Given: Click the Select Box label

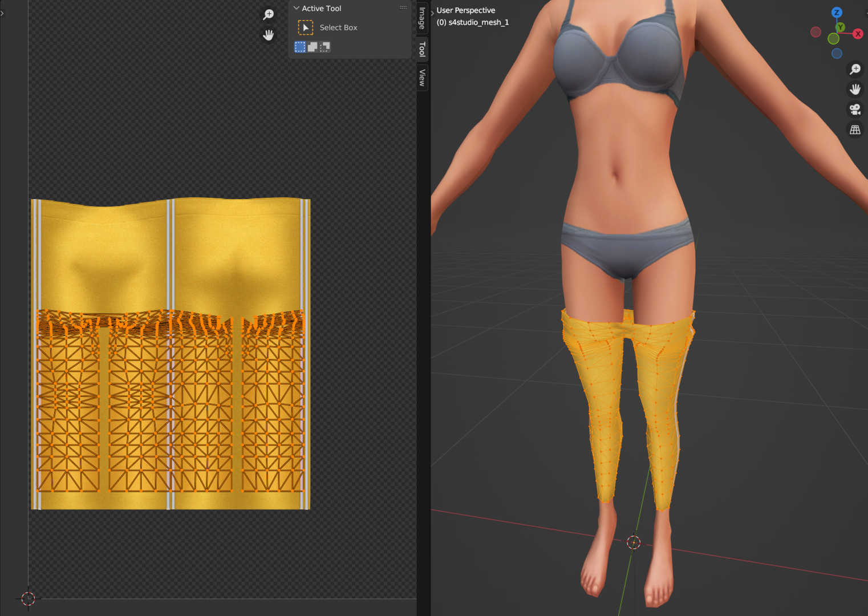Looking at the screenshot, I should (338, 27).
